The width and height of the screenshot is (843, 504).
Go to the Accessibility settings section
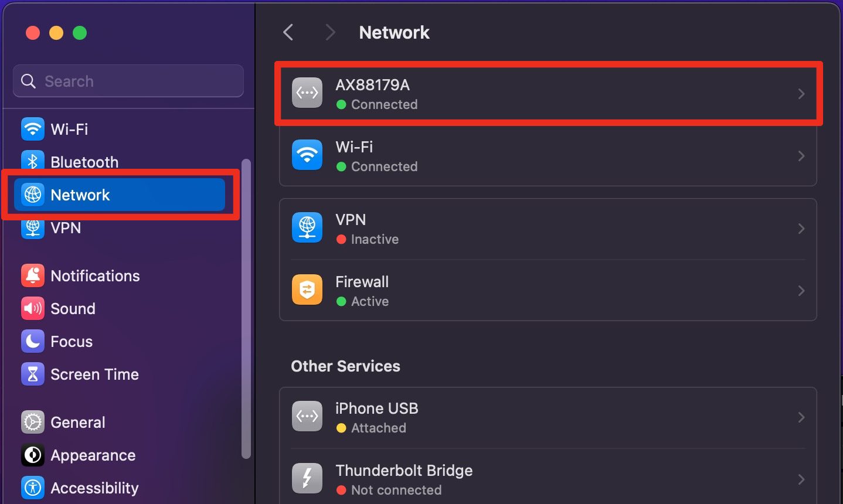pos(94,488)
